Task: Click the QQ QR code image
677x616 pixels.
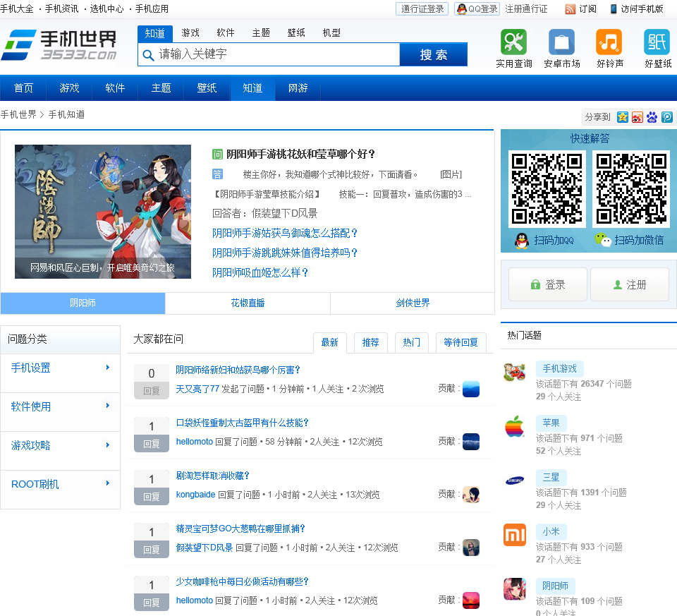Action: (547, 189)
